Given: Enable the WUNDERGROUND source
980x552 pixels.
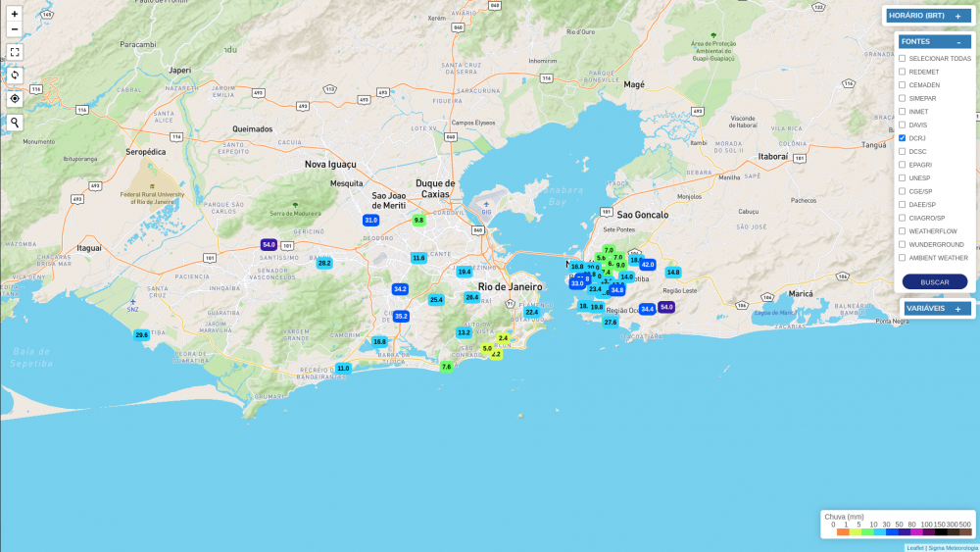Looking at the screenshot, I should 902,244.
